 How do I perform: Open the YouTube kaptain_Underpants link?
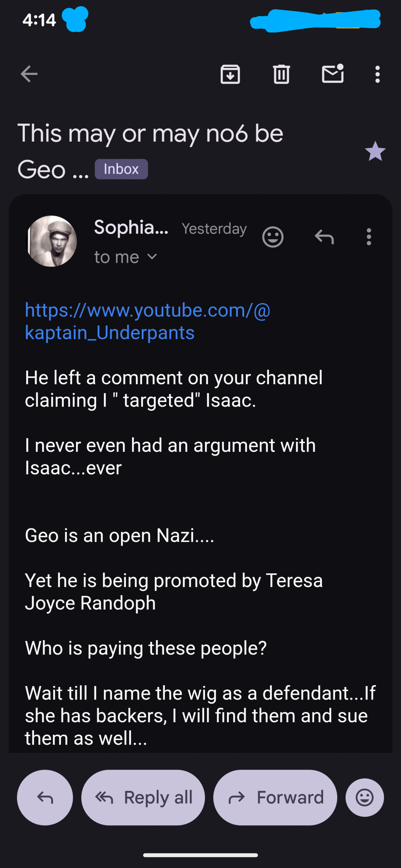click(148, 321)
